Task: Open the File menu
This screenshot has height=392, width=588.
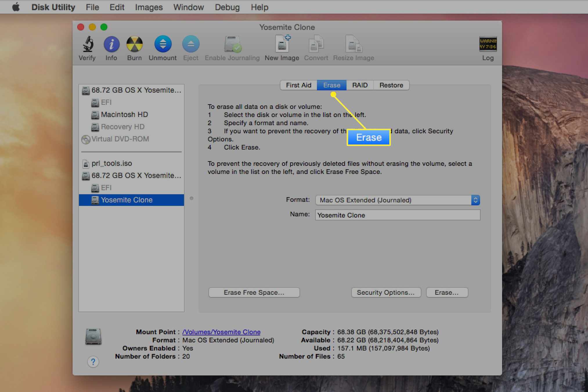Action: (92, 7)
